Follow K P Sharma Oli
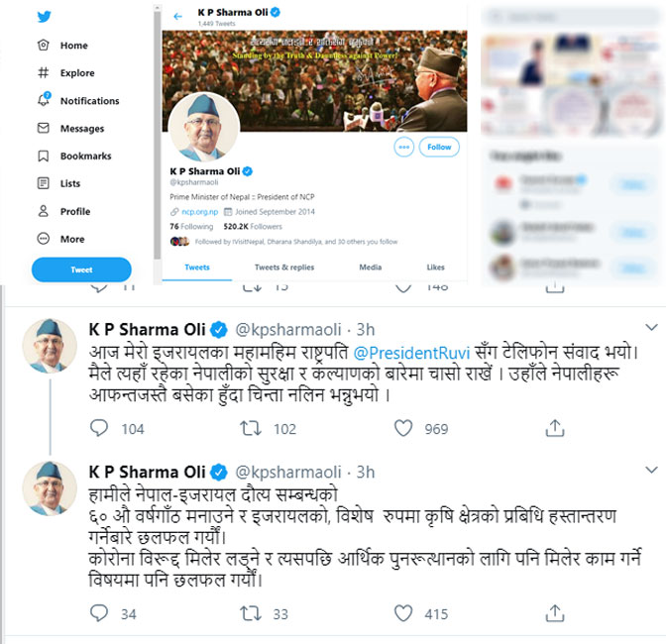666x644 pixels. pos(439,147)
